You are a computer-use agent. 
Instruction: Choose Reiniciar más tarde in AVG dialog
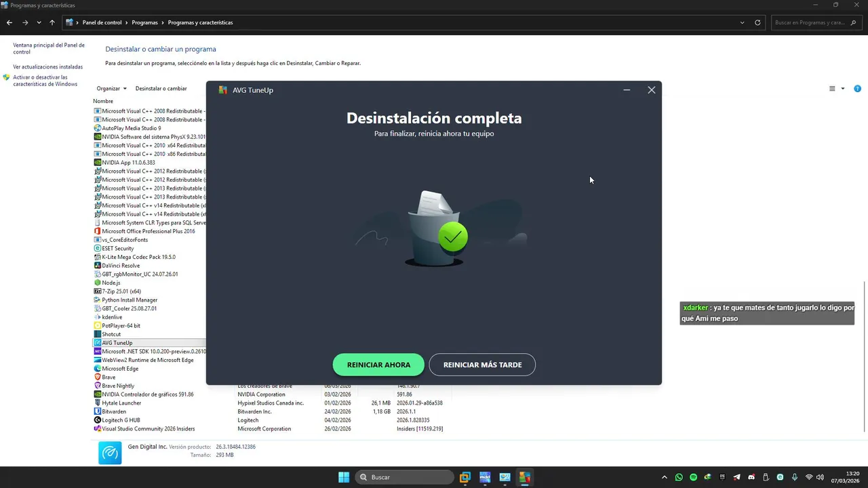(x=482, y=365)
